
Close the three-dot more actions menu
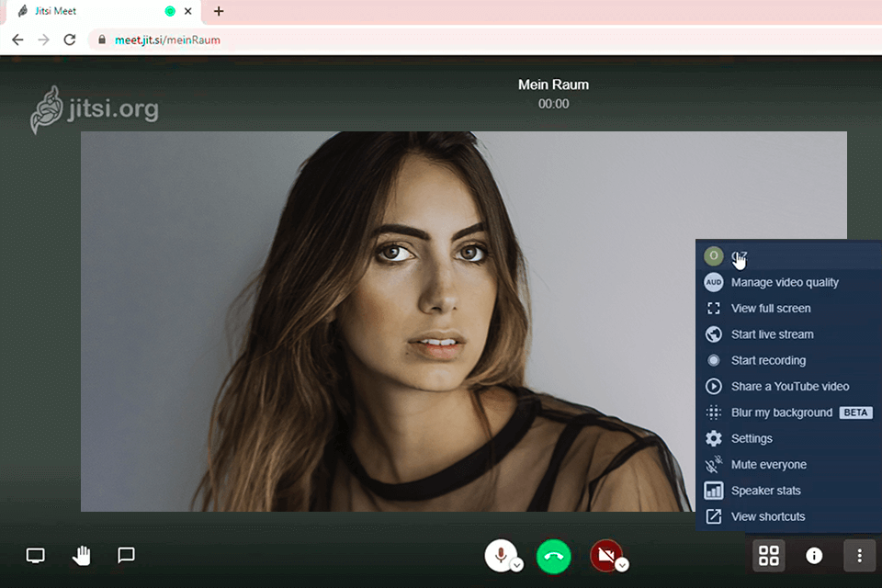coord(859,555)
